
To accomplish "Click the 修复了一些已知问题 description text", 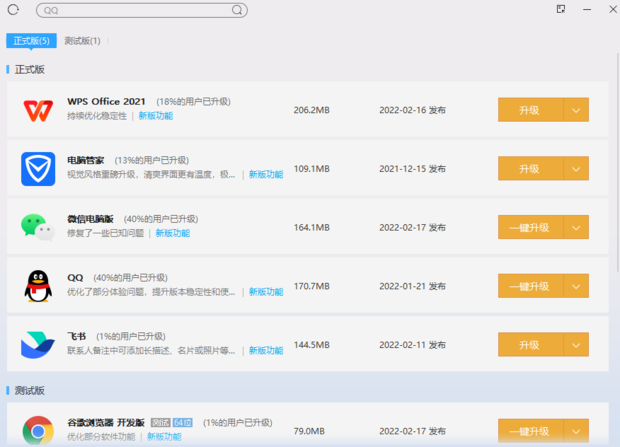I will coord(106,233).
